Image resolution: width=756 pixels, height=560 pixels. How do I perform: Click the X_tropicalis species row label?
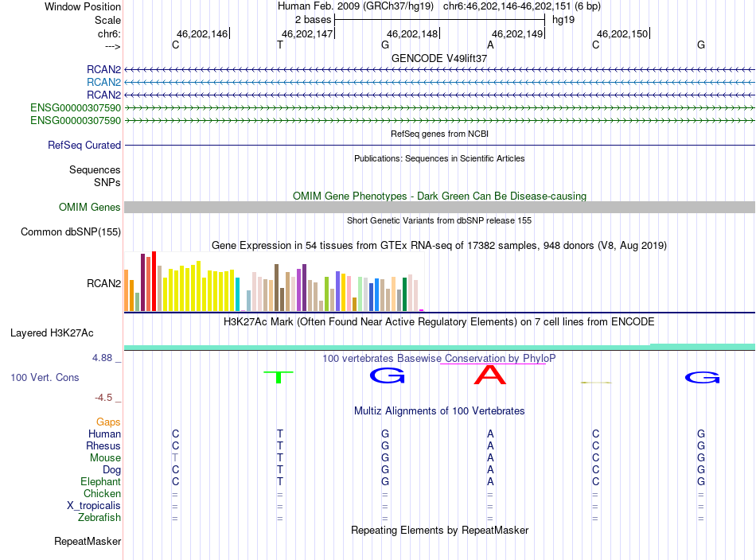tap(94, 506)
